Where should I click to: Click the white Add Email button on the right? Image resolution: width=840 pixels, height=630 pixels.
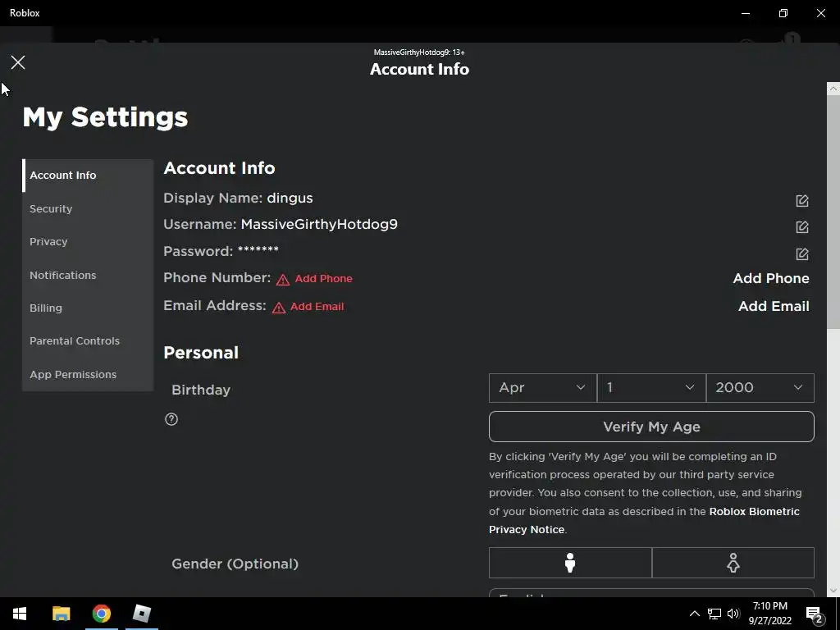coord(774,306)
